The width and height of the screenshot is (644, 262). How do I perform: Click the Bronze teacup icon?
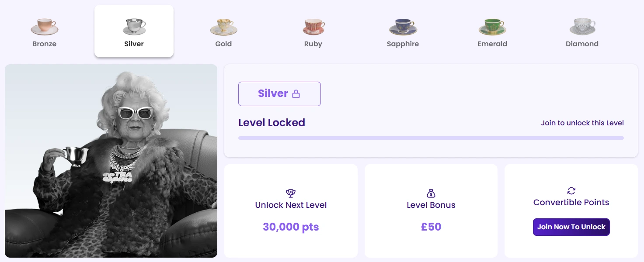(x=44, y=27)
